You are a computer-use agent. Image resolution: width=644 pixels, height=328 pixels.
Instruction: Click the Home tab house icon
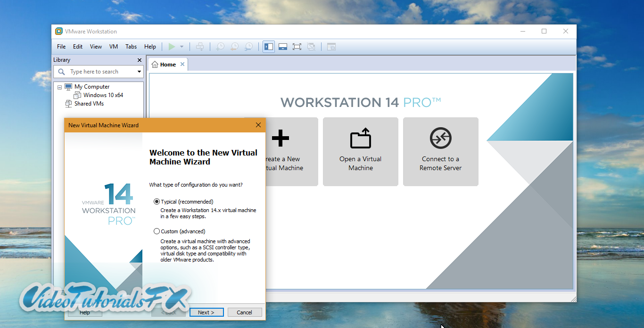point(155,65)
